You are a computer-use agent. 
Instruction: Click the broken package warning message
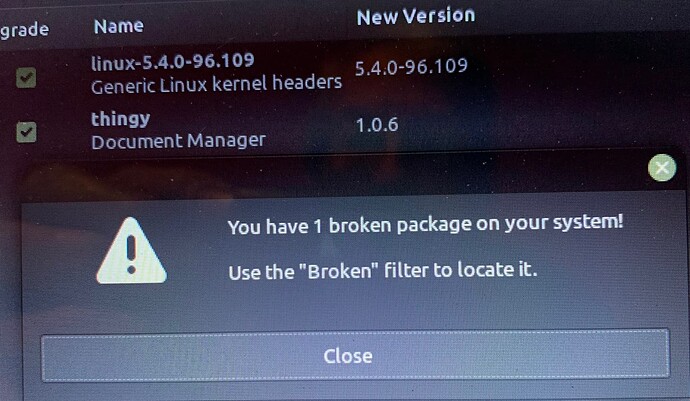click(x=425, y=224)
